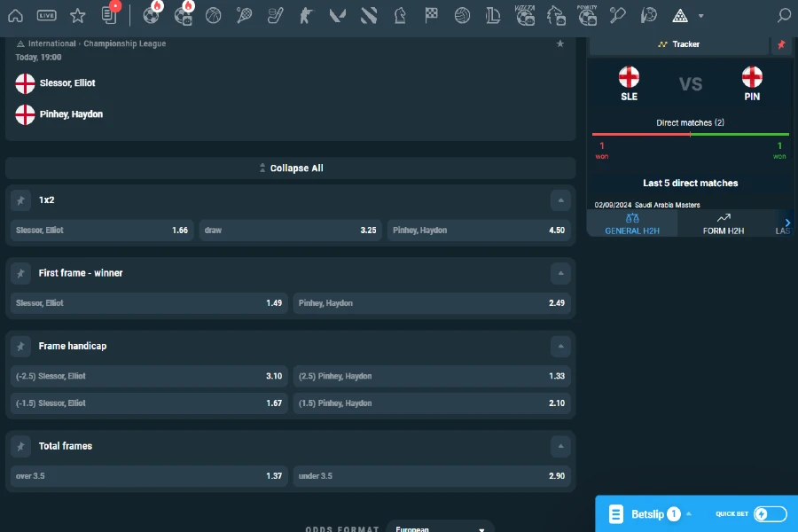Toggle the favorite star on the match header
798x532 pixels.
point(560,43)
